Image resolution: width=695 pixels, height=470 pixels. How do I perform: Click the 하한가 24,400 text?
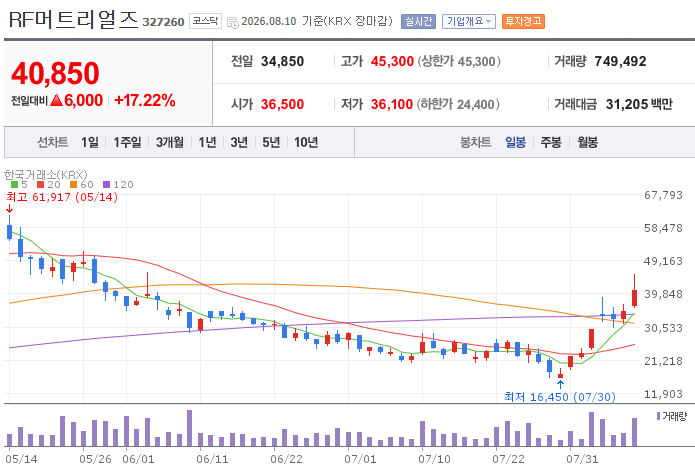[x=458, y=104]
